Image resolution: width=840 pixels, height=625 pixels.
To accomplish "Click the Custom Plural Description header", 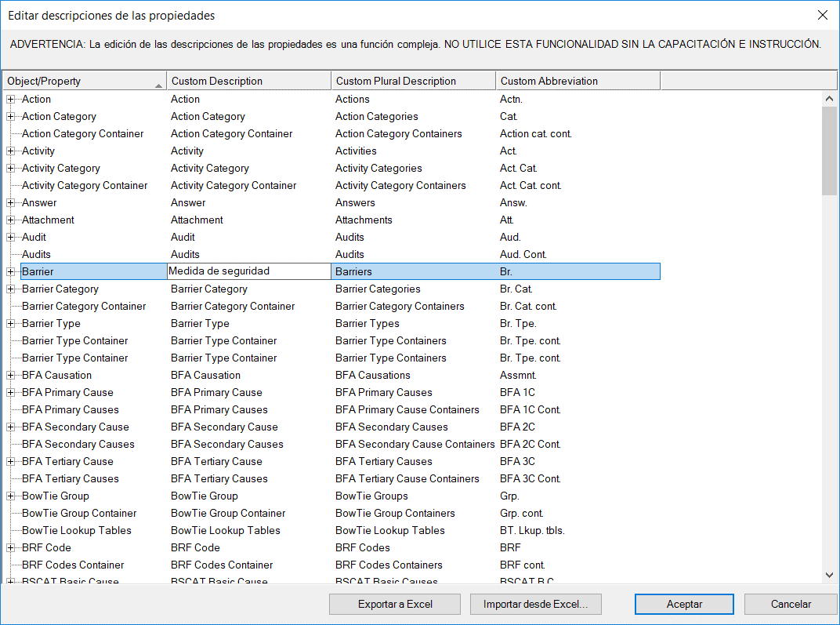I will click(x=413, y=81).
